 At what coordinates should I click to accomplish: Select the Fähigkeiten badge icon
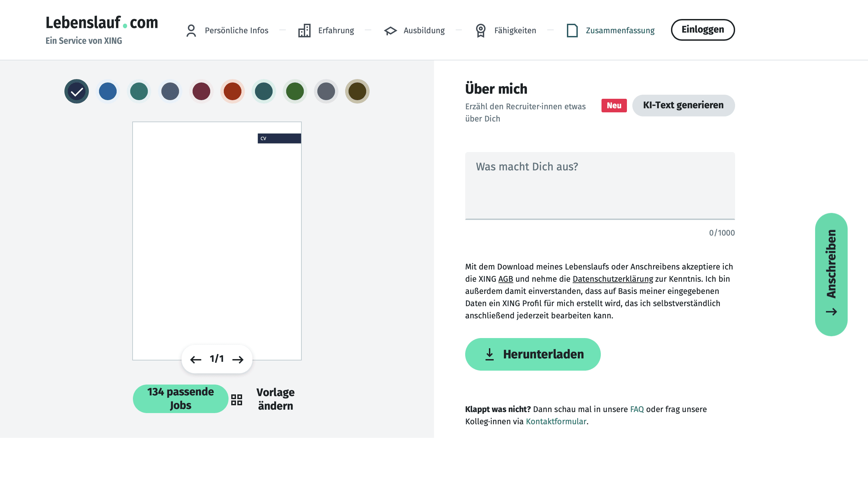click(x=480, y=30)
